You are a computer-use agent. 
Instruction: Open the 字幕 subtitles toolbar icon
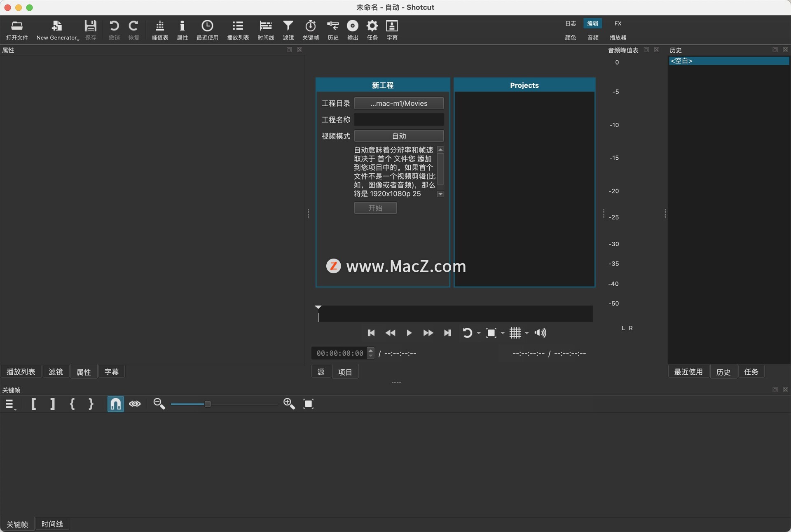(392, 30)
